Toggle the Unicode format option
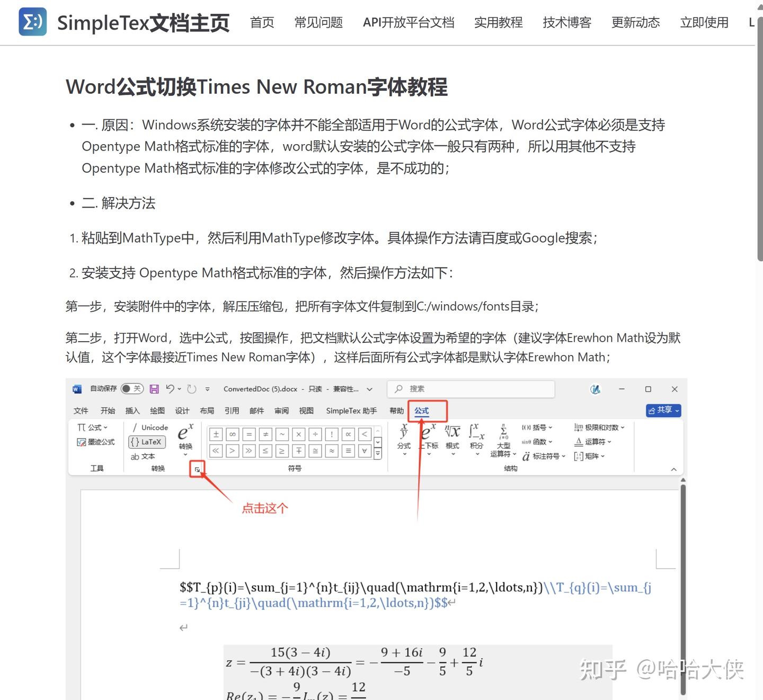 coord(150,428)
